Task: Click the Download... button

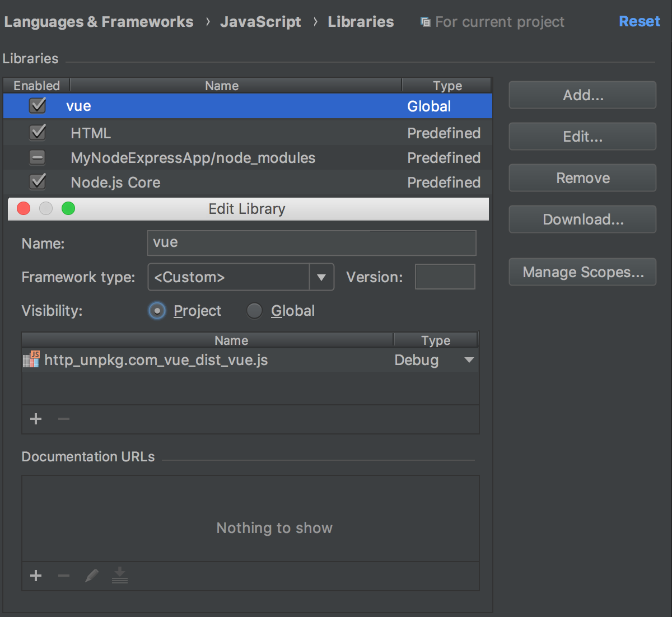Action: coord(582,219)
